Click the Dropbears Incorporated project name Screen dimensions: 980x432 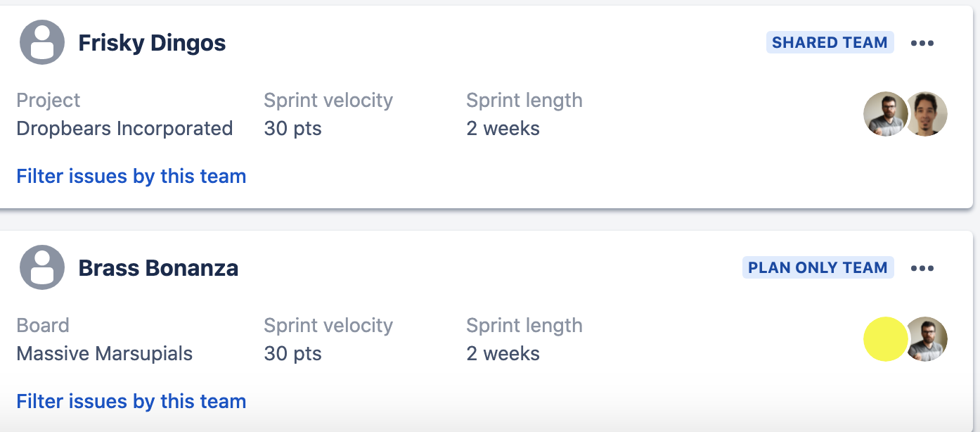pyautogui.click(x=124, y=129)
